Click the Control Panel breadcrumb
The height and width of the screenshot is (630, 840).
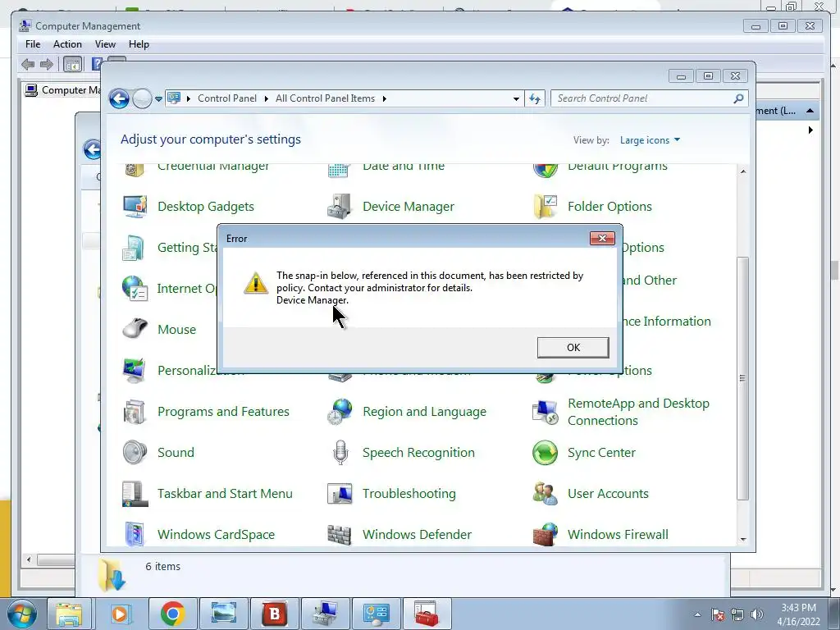(x=227, y=98)
